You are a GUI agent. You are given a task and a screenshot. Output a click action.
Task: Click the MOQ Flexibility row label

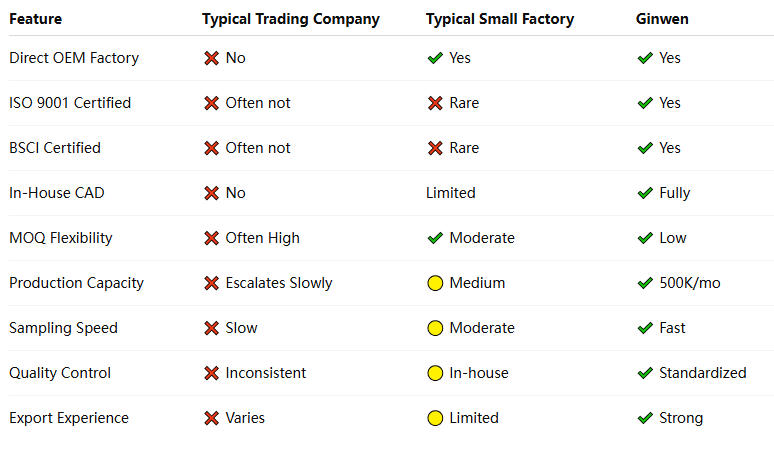coord(61,238)
